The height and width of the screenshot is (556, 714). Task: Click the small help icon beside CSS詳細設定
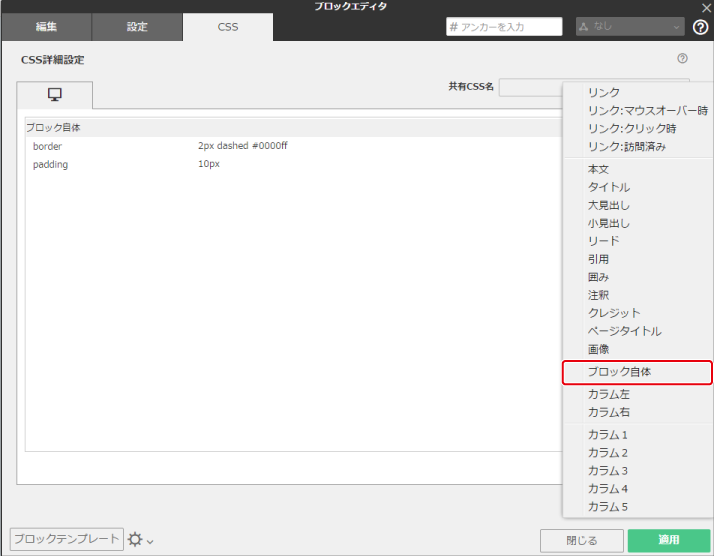point(682,58)
